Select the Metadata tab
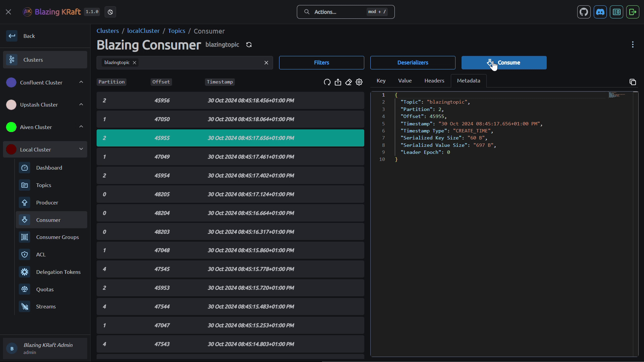 pos(469,81)
